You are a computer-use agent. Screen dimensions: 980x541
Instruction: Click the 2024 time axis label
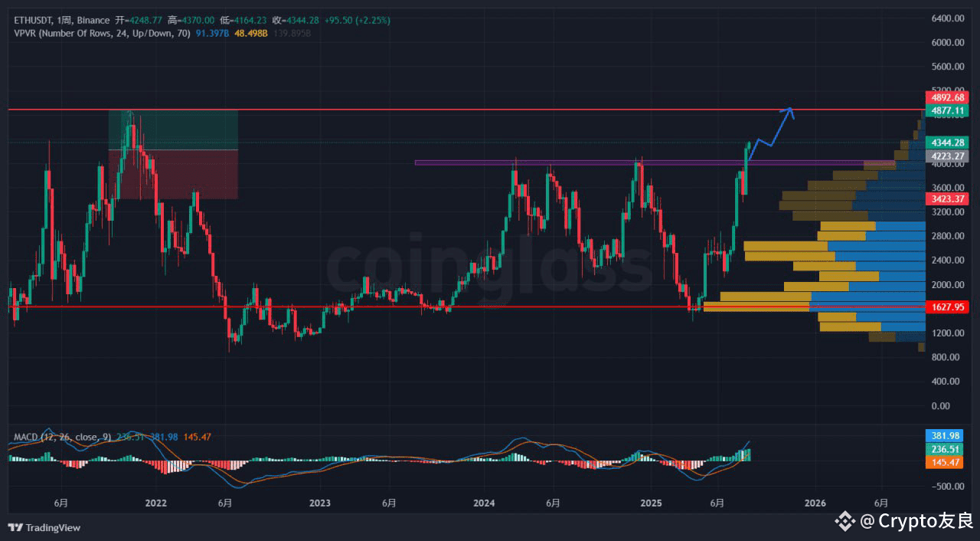click(x=484, y=503)
